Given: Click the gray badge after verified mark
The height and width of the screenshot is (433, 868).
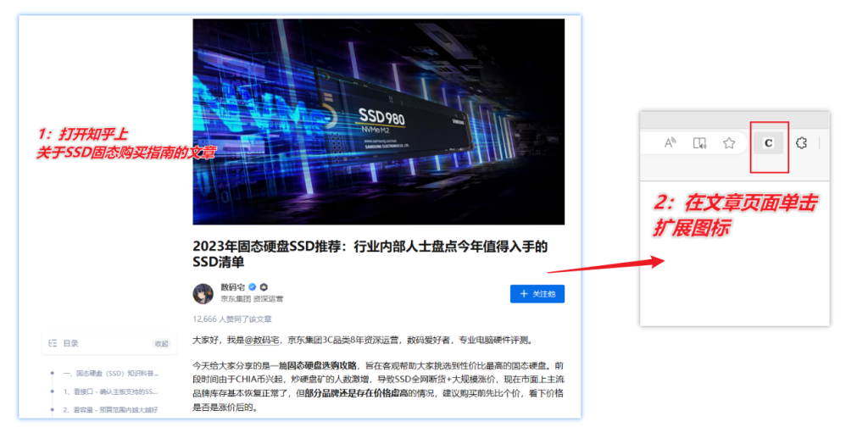Looking at the screenshot, I should click(264, 286).
